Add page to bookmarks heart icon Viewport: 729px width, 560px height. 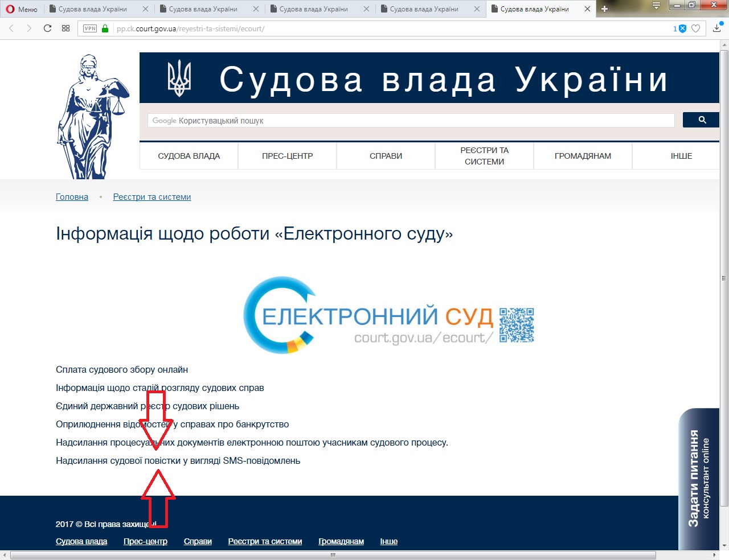click(x=695, y=28)
